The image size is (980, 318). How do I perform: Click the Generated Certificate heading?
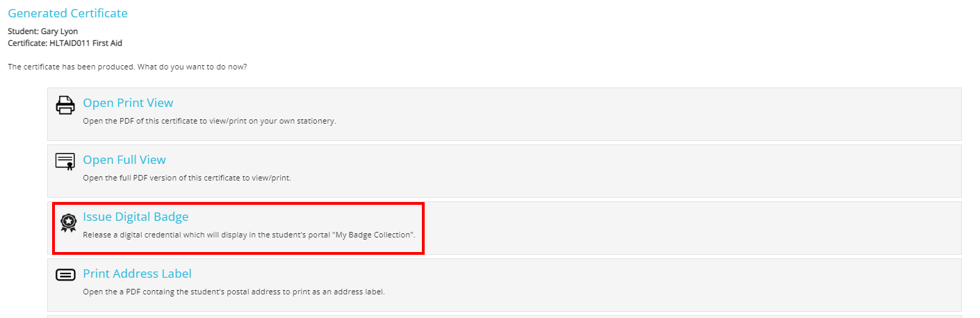68,13
